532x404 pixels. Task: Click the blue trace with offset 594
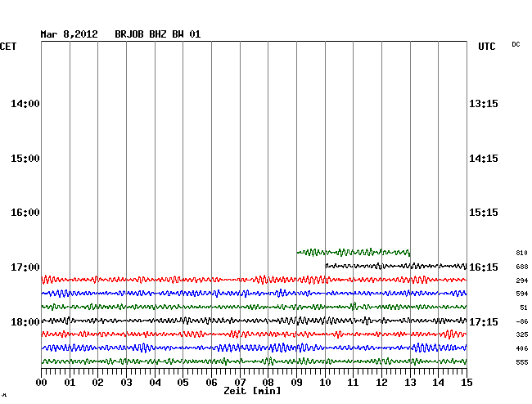click(254, 294)
